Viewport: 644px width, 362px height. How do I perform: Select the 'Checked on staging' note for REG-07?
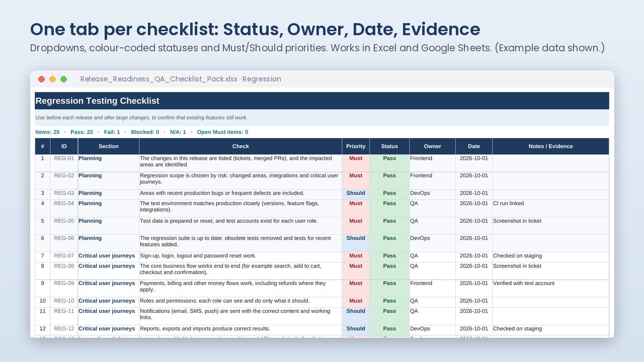pyautogui.click(x=550, y=256)
